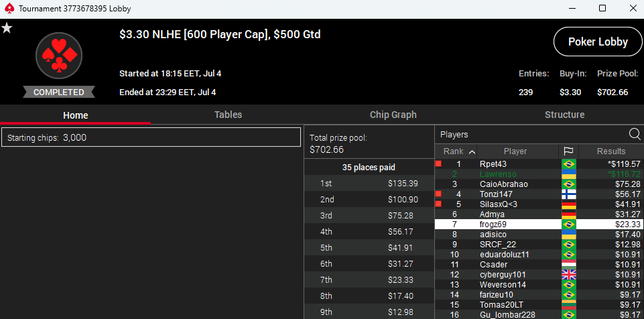Open player search magnifier icon
The image size is (644, 319).
click(634, 134)
